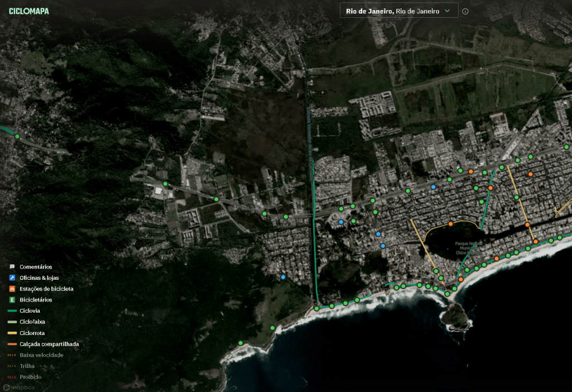Toggle the Ciclofaixa layer visibility
The width and height of the screenshot is (572, 392).
[x=32, y=322]
